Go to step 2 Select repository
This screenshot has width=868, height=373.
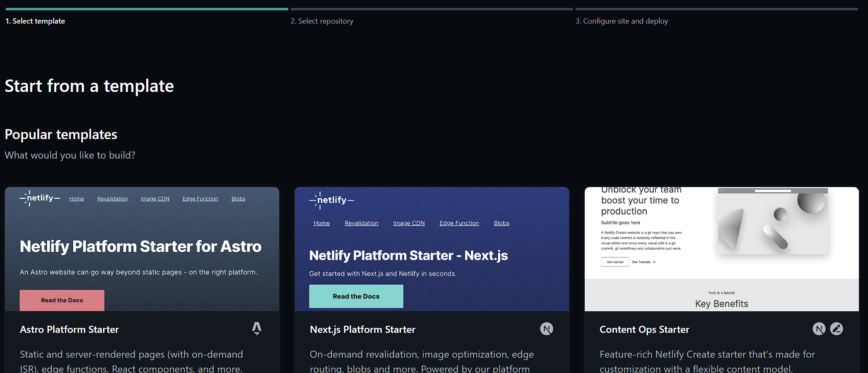tap(322, 21)
